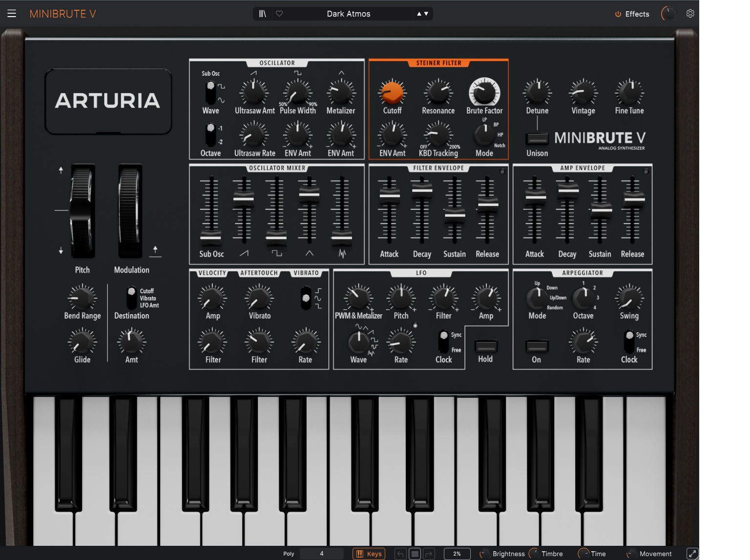Click the LFO PWM & Metalizer knob

point(358,297)
